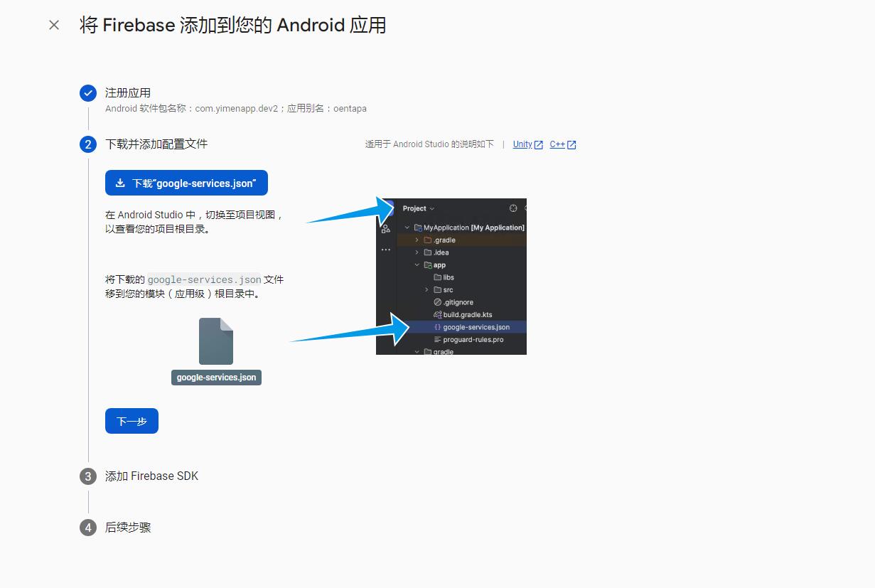Click the Android Studio project tree image
Screen dimensions: 875x588
(x=451, y=277)
